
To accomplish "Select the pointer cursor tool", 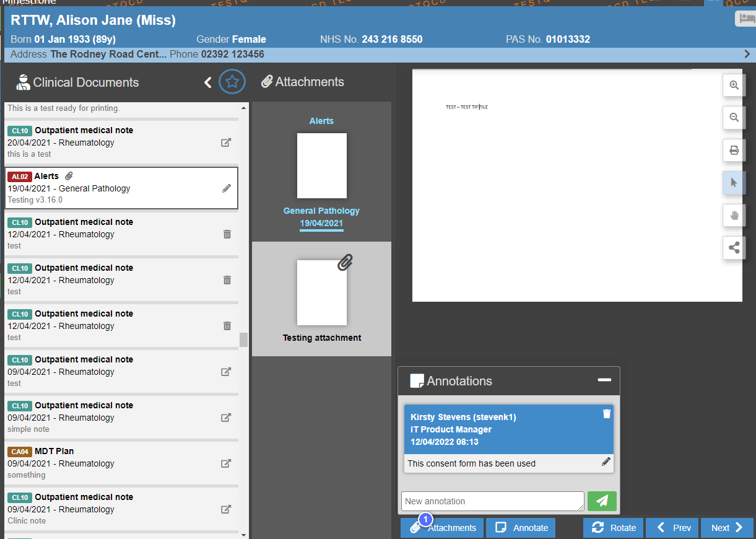I will (734, 183).
